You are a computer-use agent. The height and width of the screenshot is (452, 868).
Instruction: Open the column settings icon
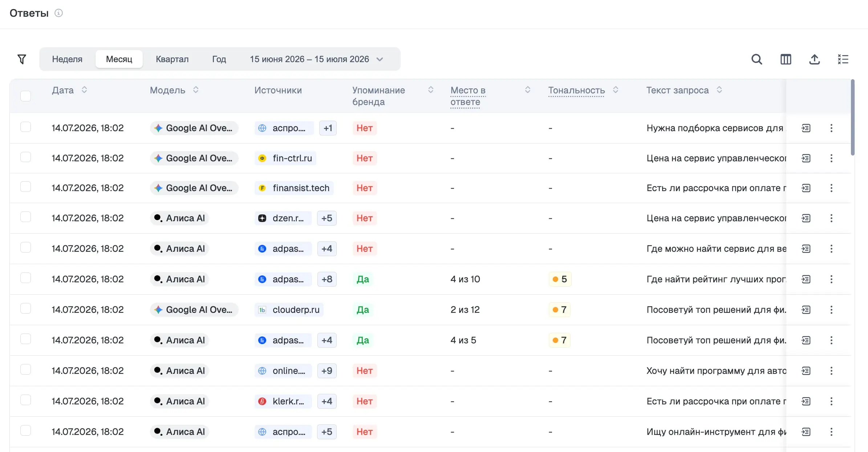pyautogui.click(x=786, y=59)
